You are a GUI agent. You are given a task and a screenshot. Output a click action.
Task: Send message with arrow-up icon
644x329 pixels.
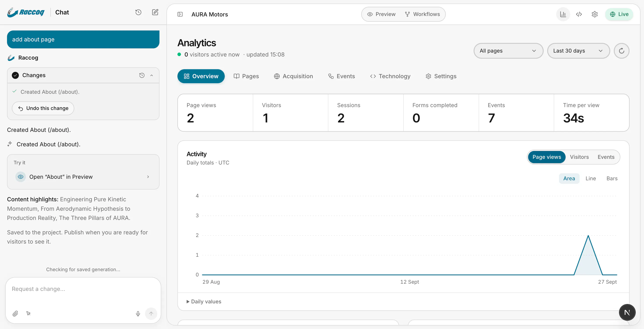point(151,313)
